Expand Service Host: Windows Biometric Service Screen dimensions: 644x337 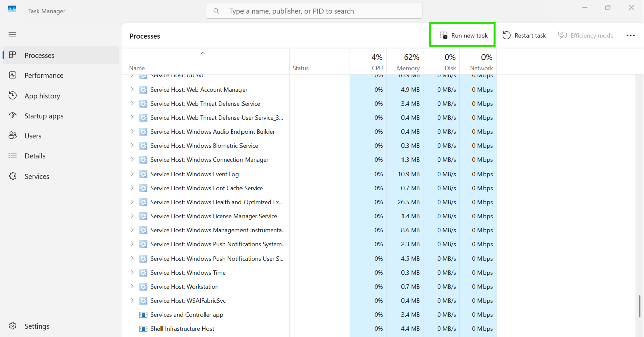[132, 145]
